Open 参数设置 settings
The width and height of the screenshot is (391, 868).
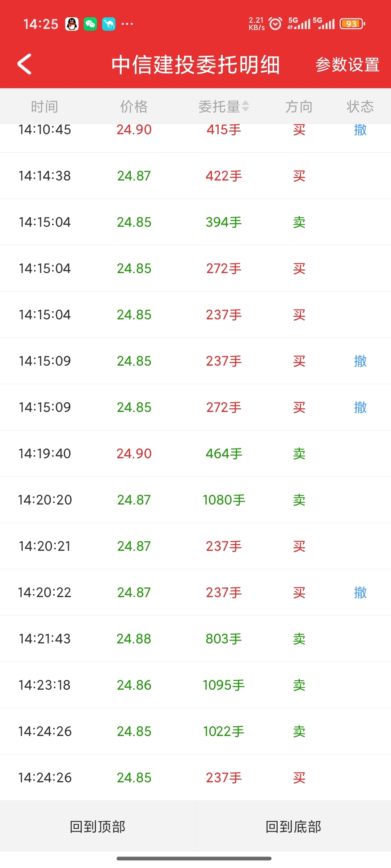(348, 65)
